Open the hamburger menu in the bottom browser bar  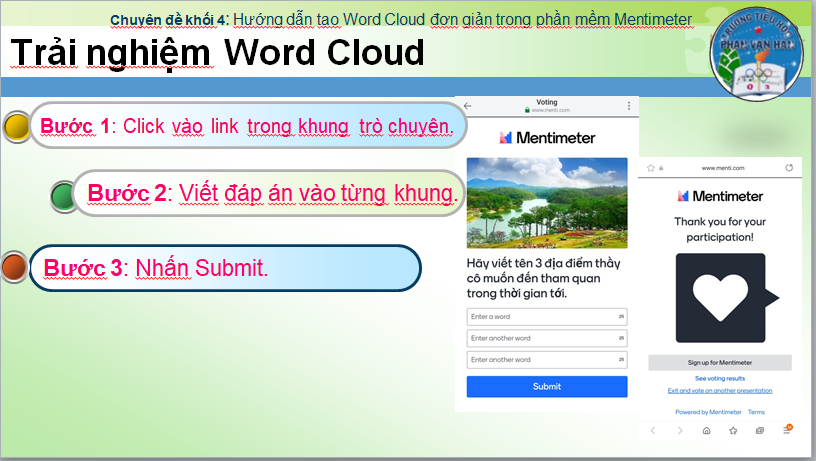787,429
